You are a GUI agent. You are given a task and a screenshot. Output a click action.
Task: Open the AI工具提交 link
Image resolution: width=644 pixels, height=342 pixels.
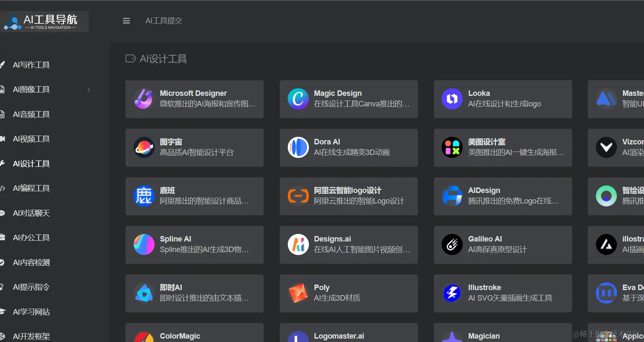click(x=164, y=21)
